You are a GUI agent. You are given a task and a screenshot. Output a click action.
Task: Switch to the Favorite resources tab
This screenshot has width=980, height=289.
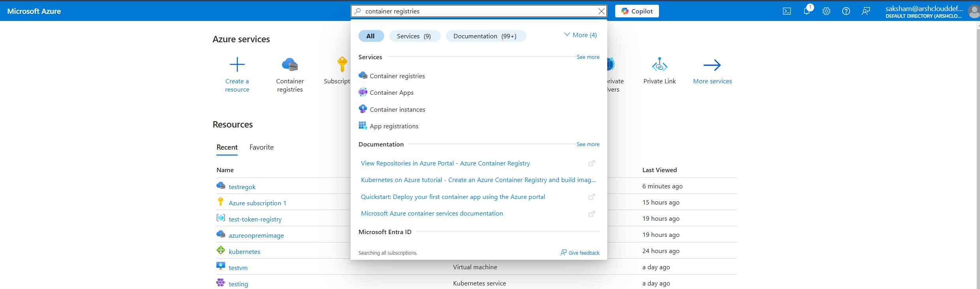[x=261, y=147]
